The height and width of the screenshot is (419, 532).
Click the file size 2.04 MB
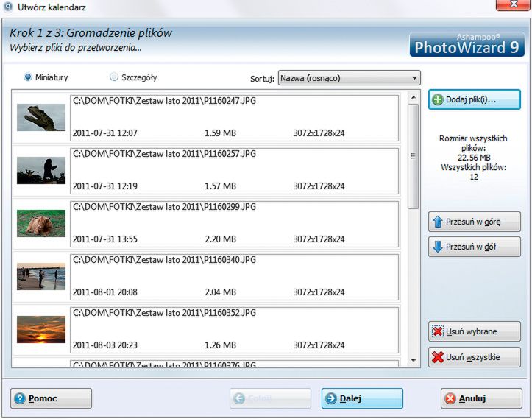[220, 292]
